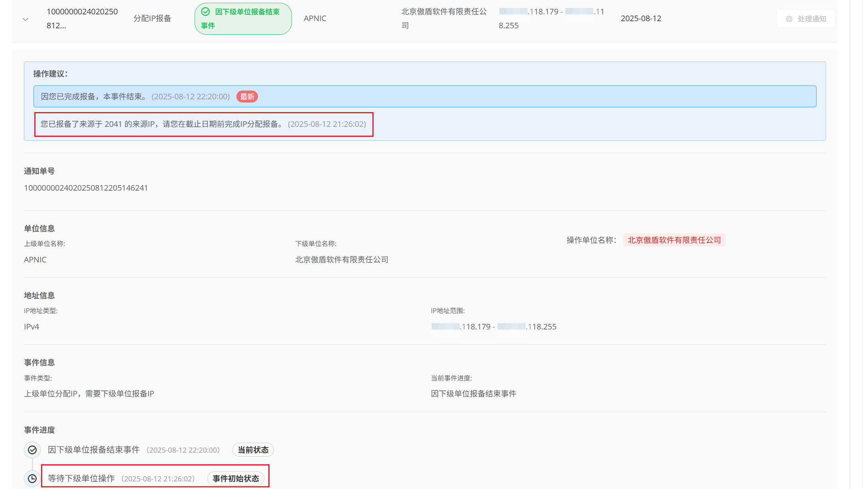Click the clock icon beside 等待下级单位操作
Viewport: 868px width, 489px height.
pyautogui.click(x=32, y=479)
